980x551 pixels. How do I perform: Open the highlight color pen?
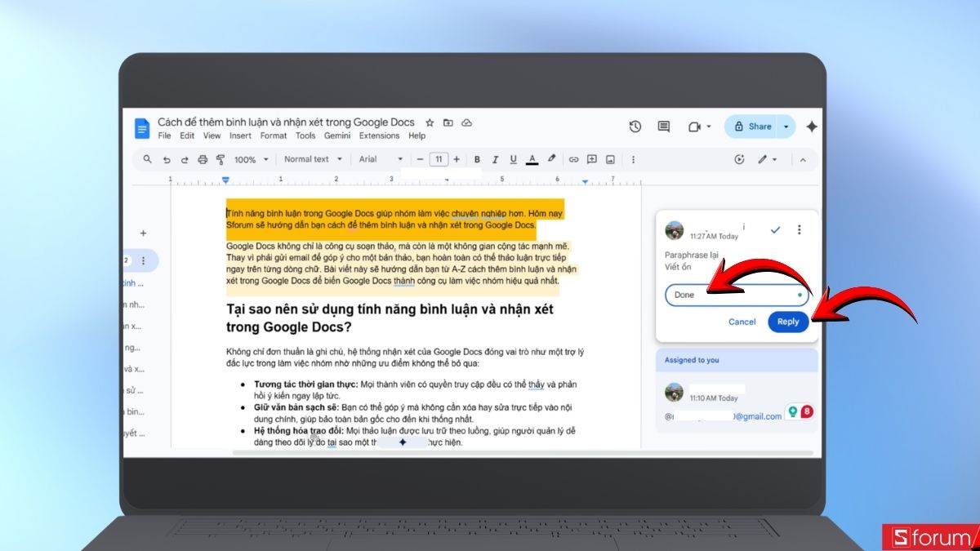click(551, 159)
